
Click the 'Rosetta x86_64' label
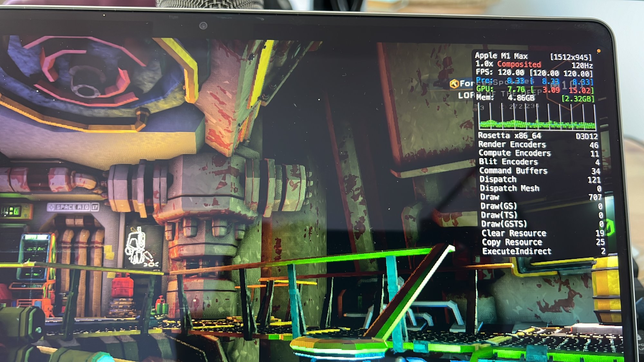[x=509, y=135]
